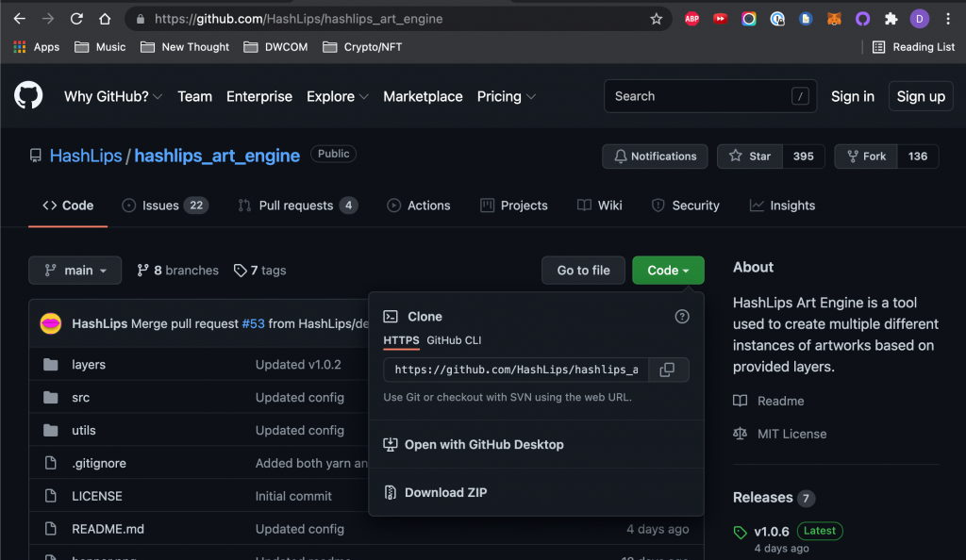Toggle the green Code dropdown

click(x=668, y=271)
